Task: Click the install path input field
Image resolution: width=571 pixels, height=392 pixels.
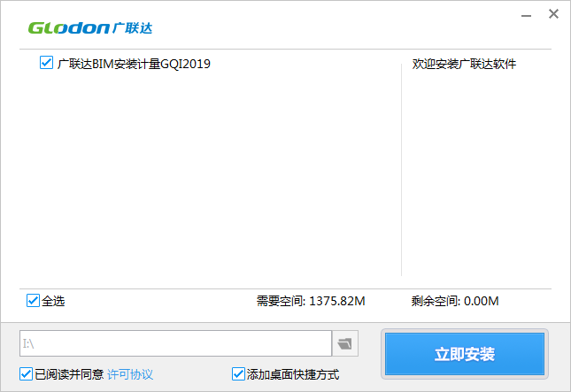Action: pyautogui.click(x=175, y=343)
